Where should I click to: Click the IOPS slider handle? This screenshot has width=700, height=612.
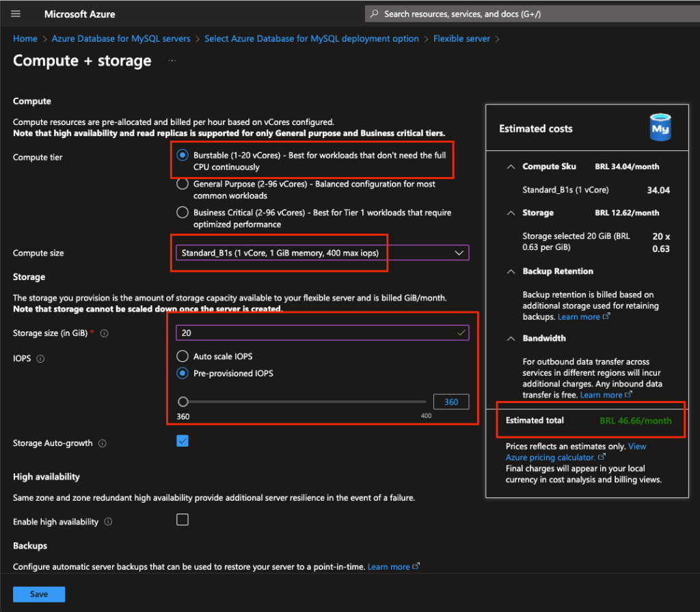click(183, 402)
